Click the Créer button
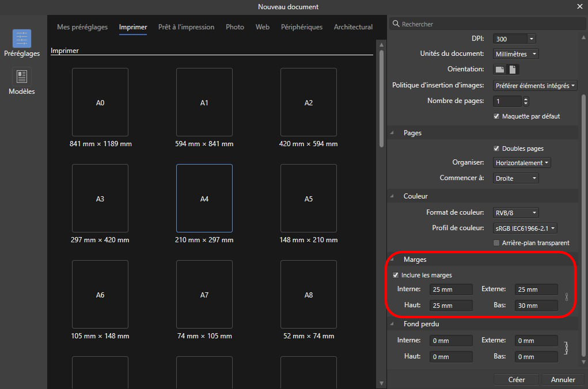 pos(517,380)
